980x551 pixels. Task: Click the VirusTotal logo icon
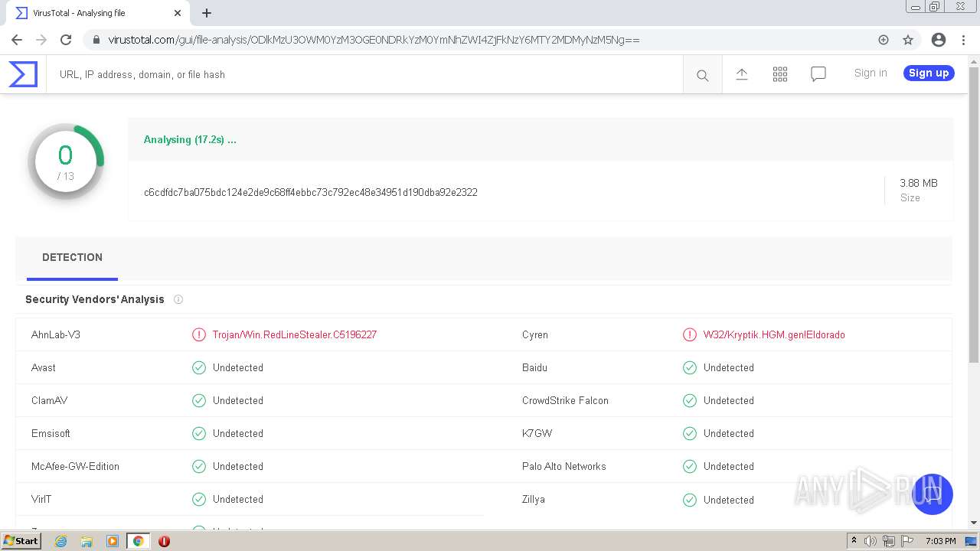[x=23, y=74]
